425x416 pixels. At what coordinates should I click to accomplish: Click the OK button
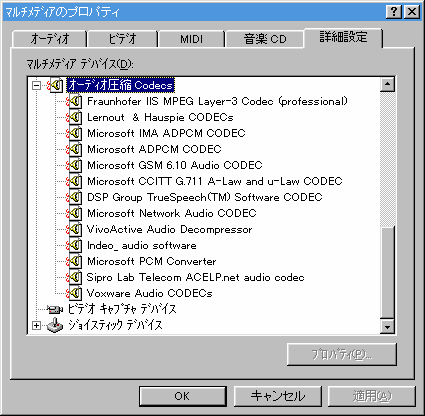pos(182,396)
